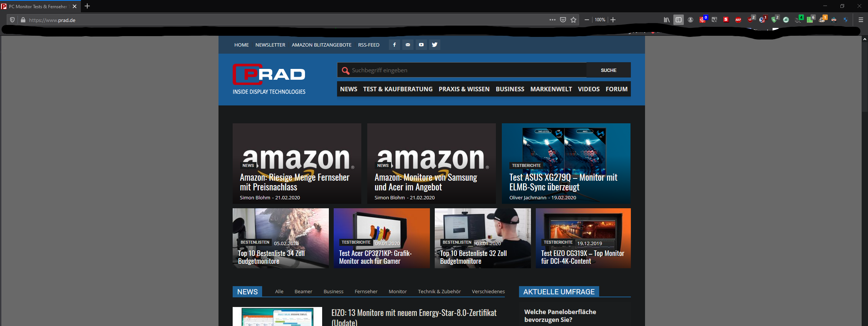Image resolution: width=868 pixels, height=326 pixels.
Task: Select the Beamer news filter tab
Action: (304, 291)
